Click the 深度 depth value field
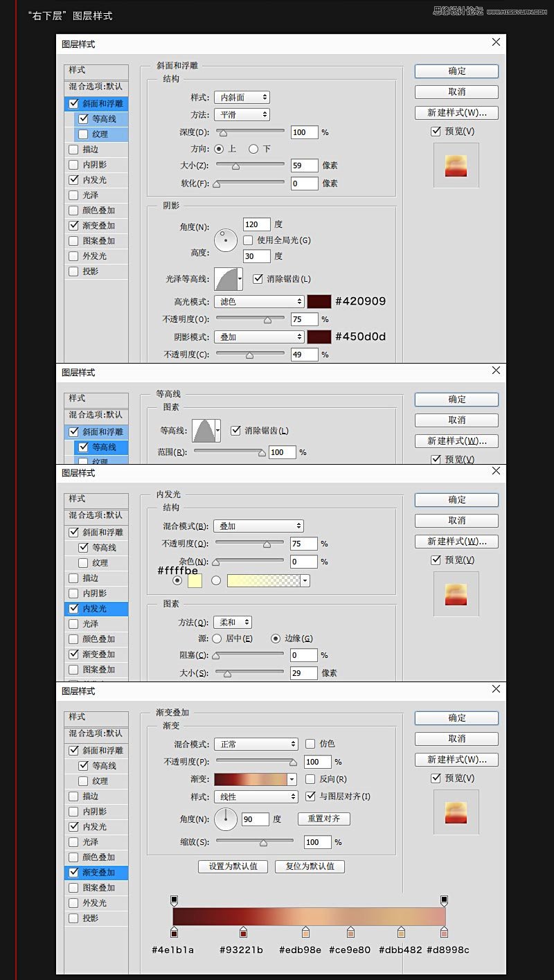This screenshot has height=980, width=554. pos(305,132)
